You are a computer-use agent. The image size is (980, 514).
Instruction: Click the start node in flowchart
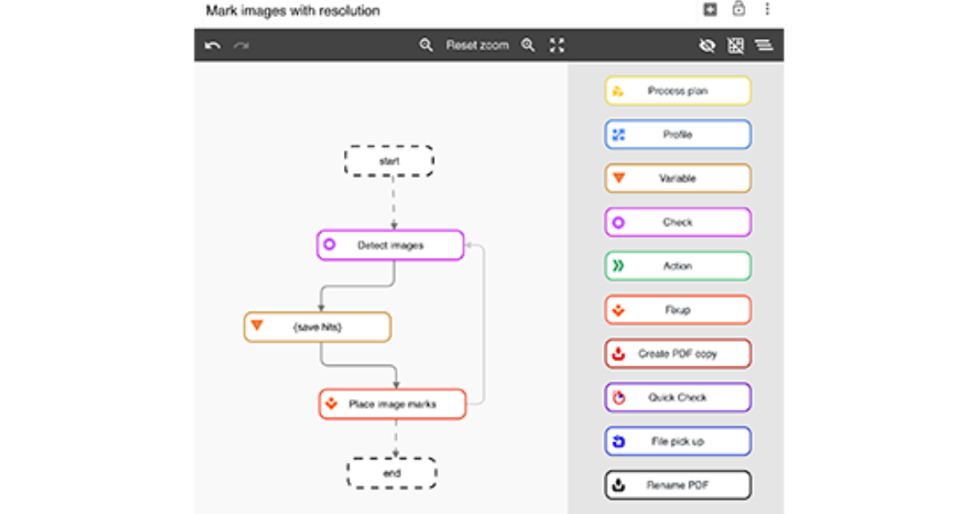[390, 161]
